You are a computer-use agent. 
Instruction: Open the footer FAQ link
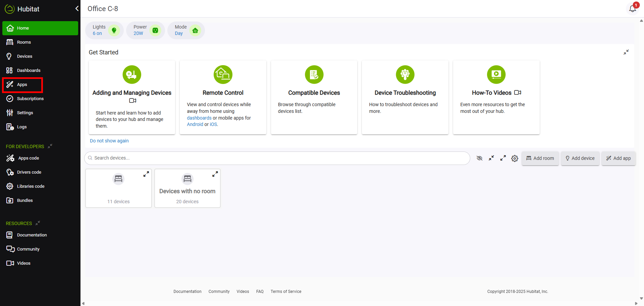(260, 292)
